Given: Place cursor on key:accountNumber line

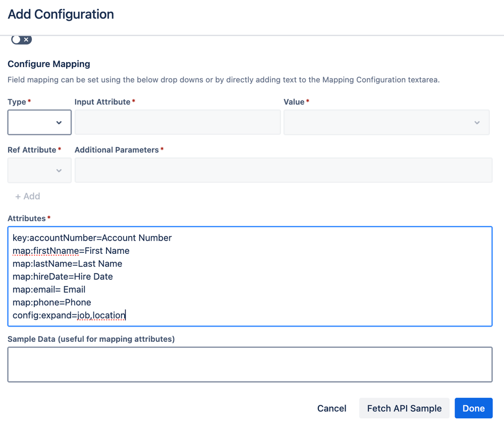Looking at the screenshot, I should point(92,238).
